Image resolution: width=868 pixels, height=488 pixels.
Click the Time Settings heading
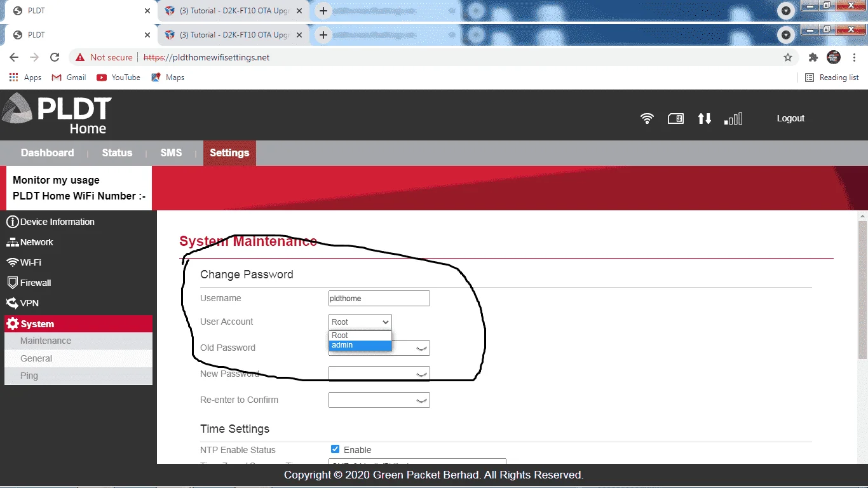[234, 429]
